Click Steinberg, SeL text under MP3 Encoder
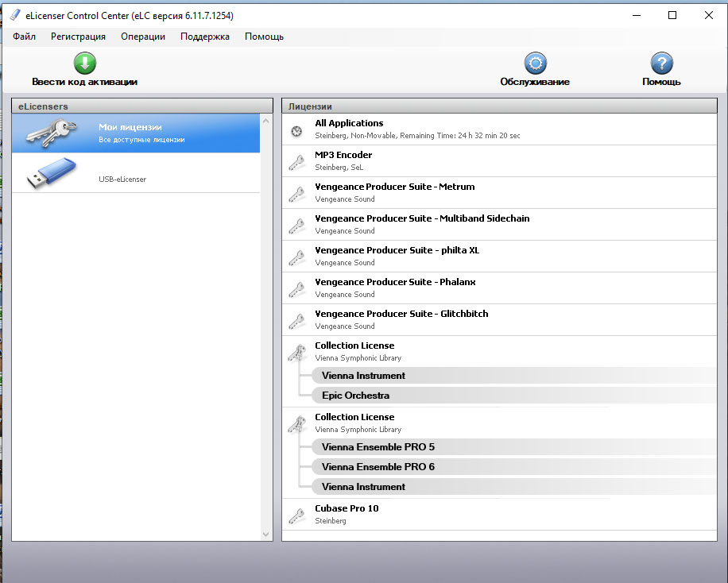The image size is (728, 583). click(339, 168)
